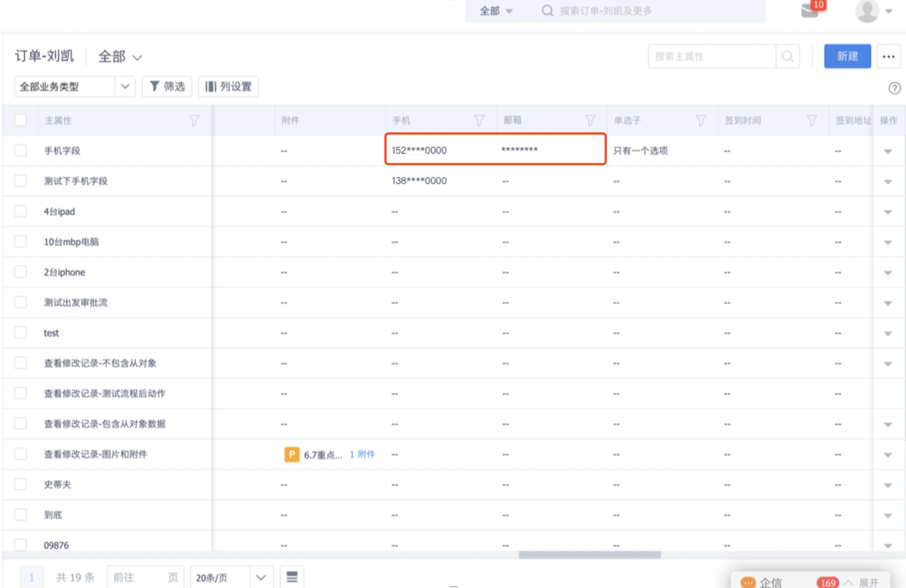
Task: Click the horizontal table scrollbar
Action: (x=589, y=555)
